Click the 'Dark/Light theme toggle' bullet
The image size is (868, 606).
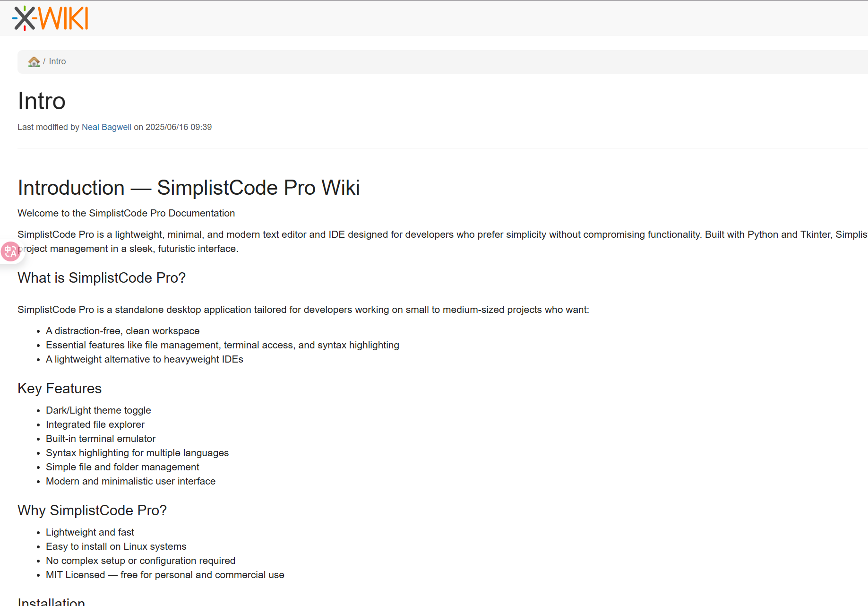(98, 410)
